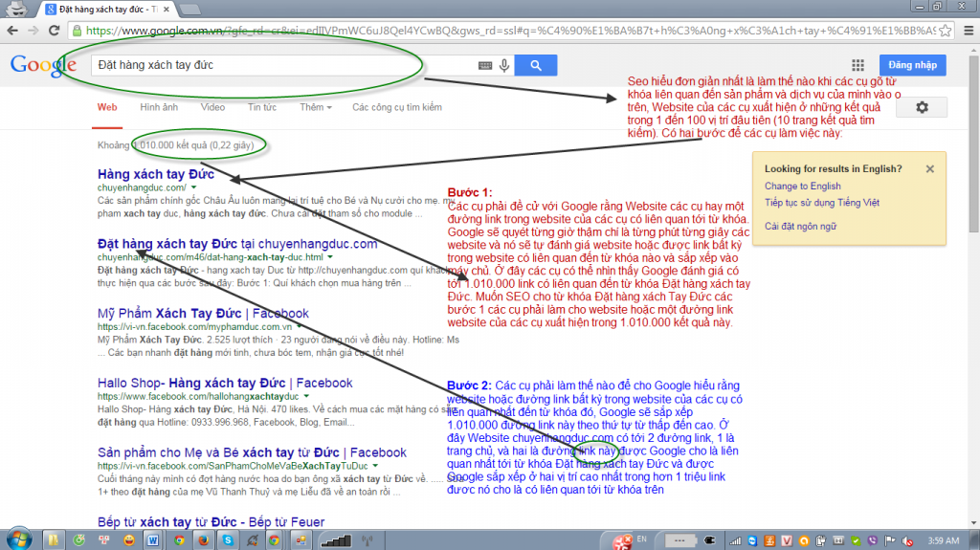
Task: Open 'Đặt hàng xách tay Đức tại chuyenhangduc.com' result
Action: click(x=237, y=244)
